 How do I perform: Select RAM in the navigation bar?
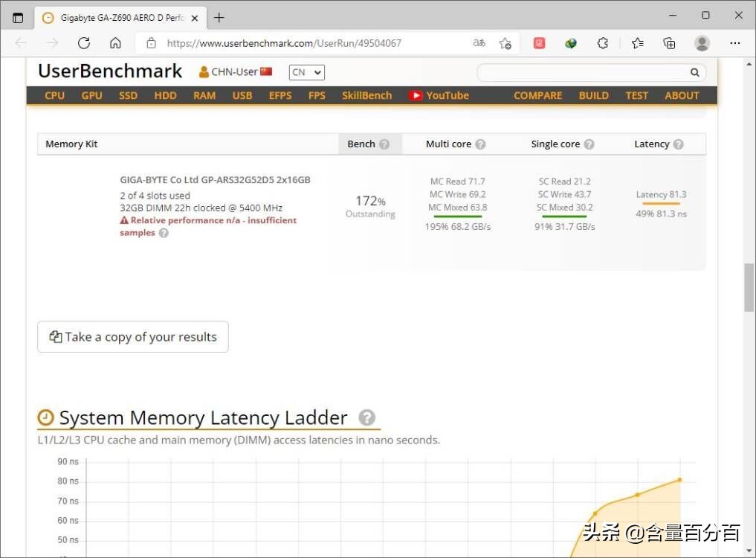pyautogui.click(x=204, y=95)
